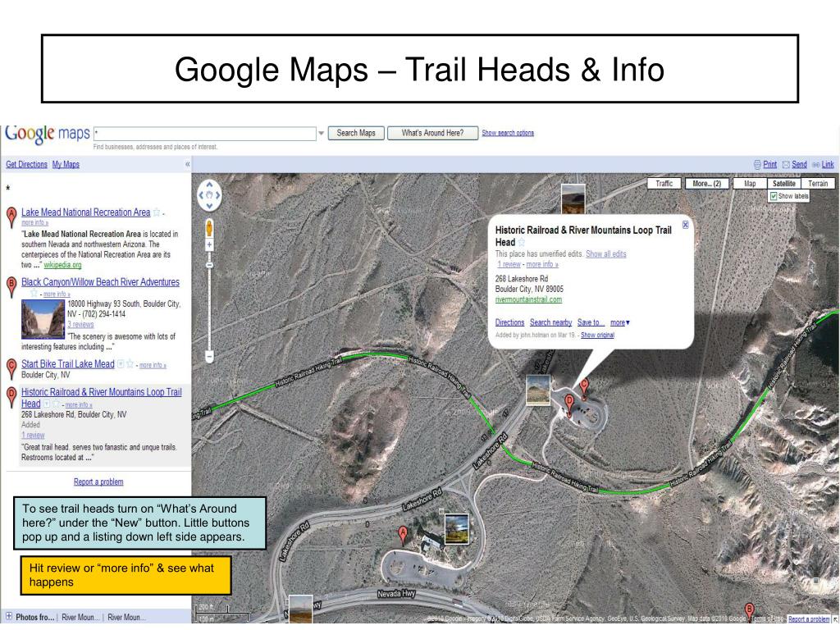Switch to Map view
The width and height of the screenshot is (840, 630).
pyautogui.click(x=750, y=183)
